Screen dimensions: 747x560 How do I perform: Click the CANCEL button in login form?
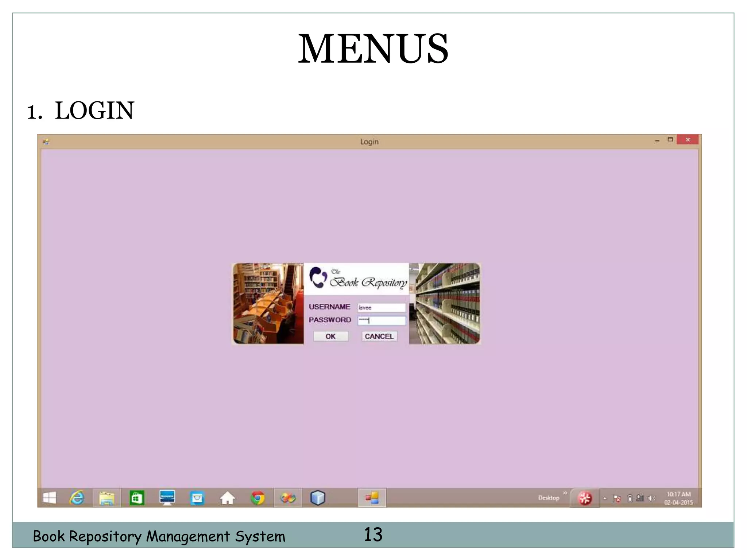[x=379, y=336]
